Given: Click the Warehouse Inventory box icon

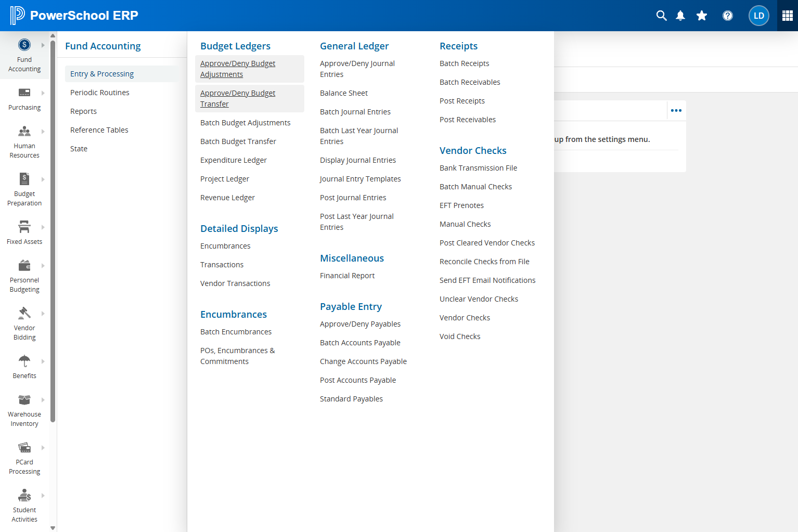Looking at the screenshot, I should pos(24,399).
